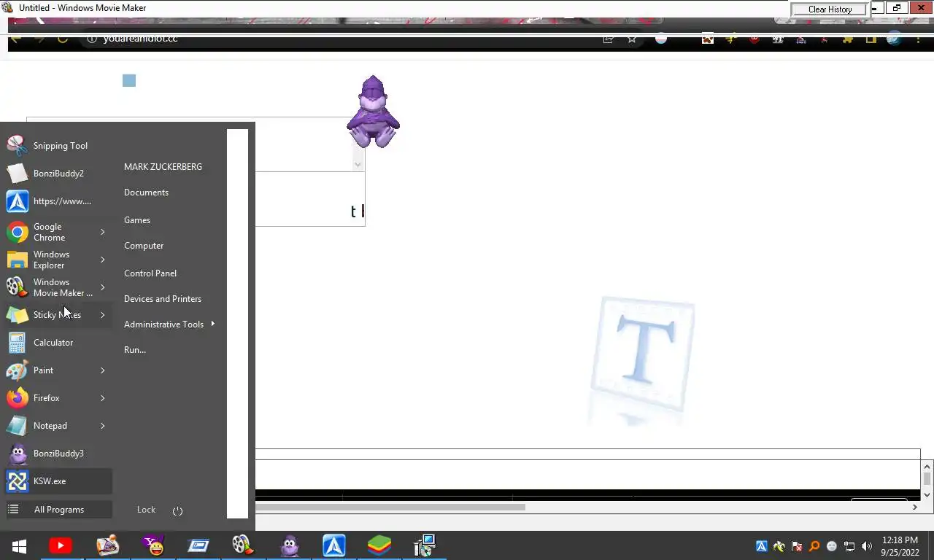Viewport: 934px width, 560px height.
Task: Open the YouTube taskbar icon
Action: [x=61, y=545]
